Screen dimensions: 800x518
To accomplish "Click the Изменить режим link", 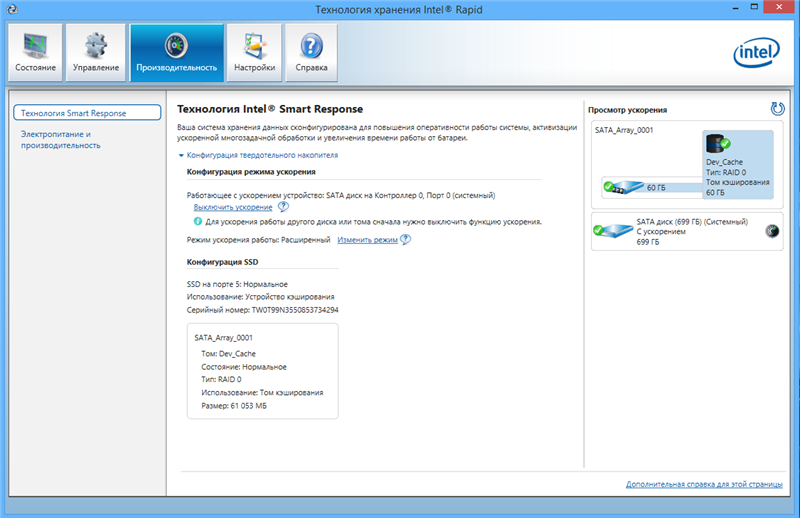I will click(367, 240).
